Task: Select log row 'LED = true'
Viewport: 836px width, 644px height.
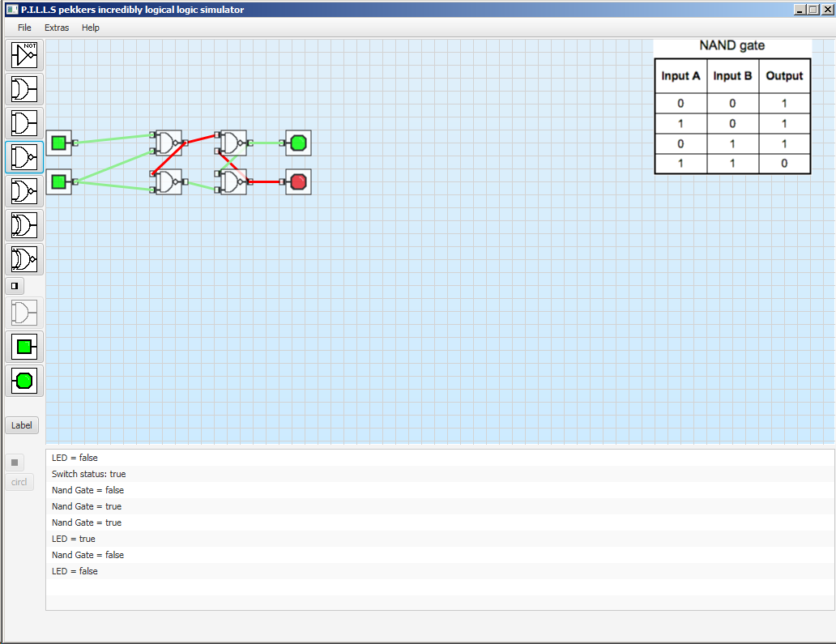Action: [440, 539]
